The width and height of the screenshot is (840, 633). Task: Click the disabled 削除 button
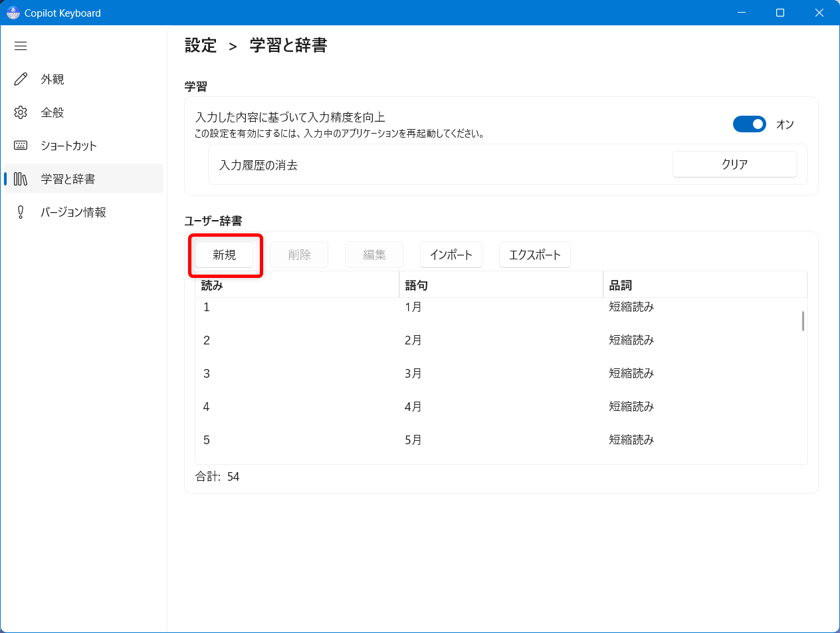[x=300, y=255]
